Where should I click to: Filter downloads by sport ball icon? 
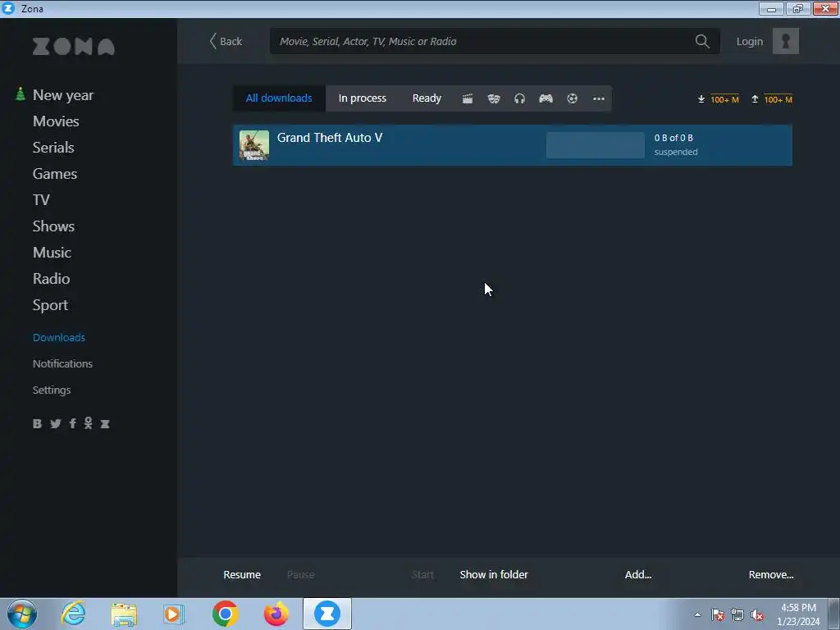(572, 98)
